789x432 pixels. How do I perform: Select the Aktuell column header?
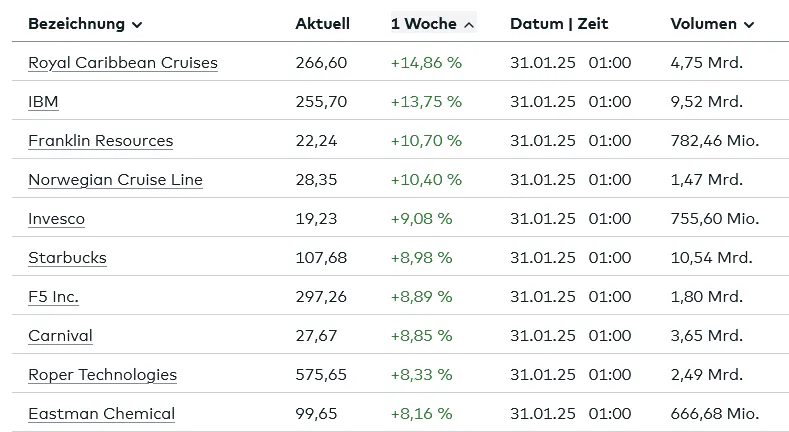[323, 24]
